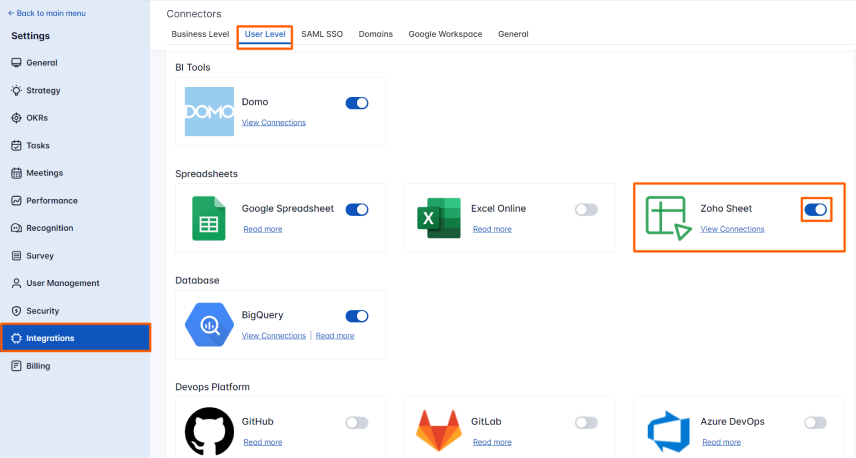Click the Performance chart icon
The image size is (856, 458).
click(x=16, y=201)
